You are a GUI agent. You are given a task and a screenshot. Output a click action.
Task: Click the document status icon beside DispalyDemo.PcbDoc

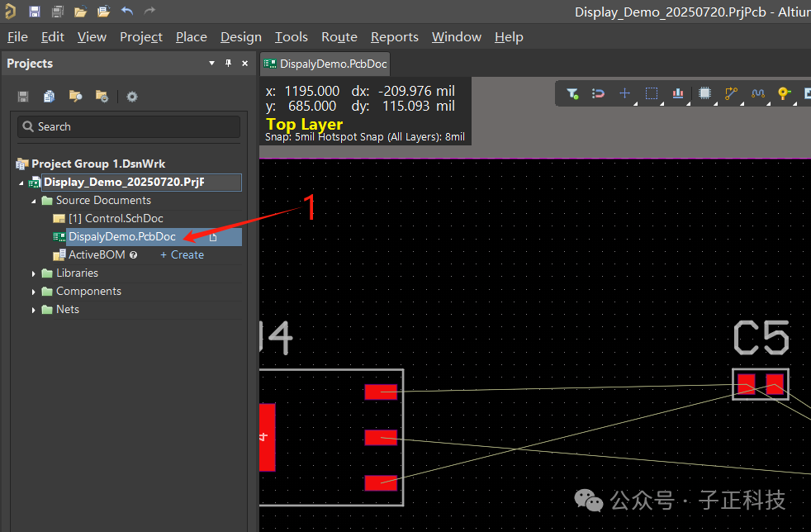[x=213, y=237]
